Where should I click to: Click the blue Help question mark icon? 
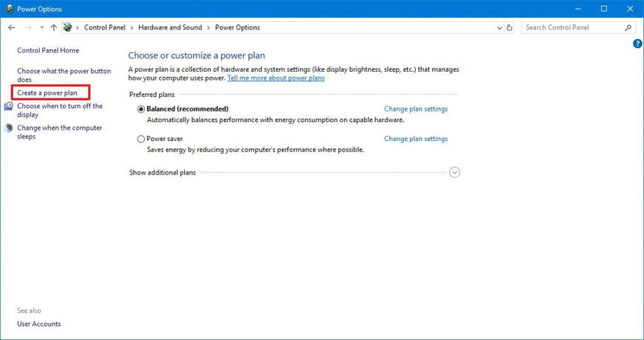click(x=637, y=43)
